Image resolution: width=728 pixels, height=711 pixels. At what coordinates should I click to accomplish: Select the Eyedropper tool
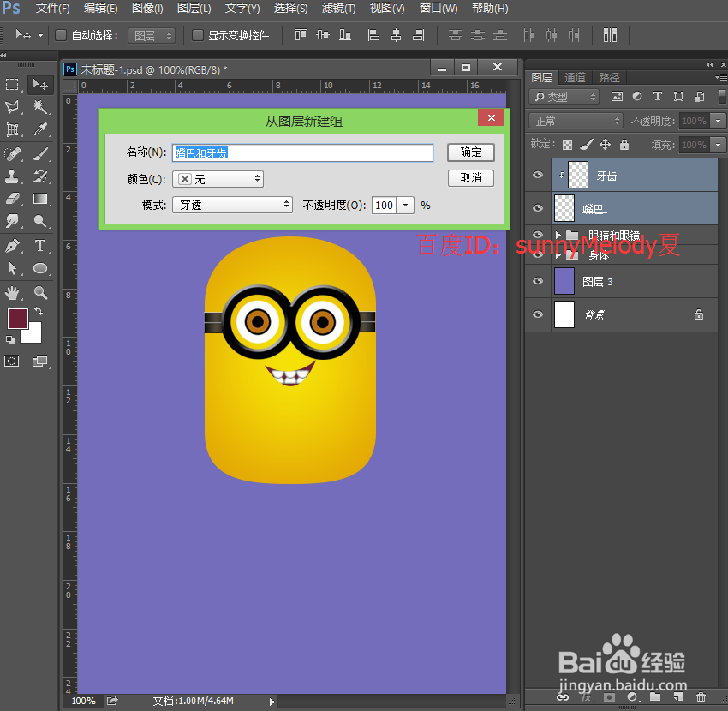pos(40,129)
